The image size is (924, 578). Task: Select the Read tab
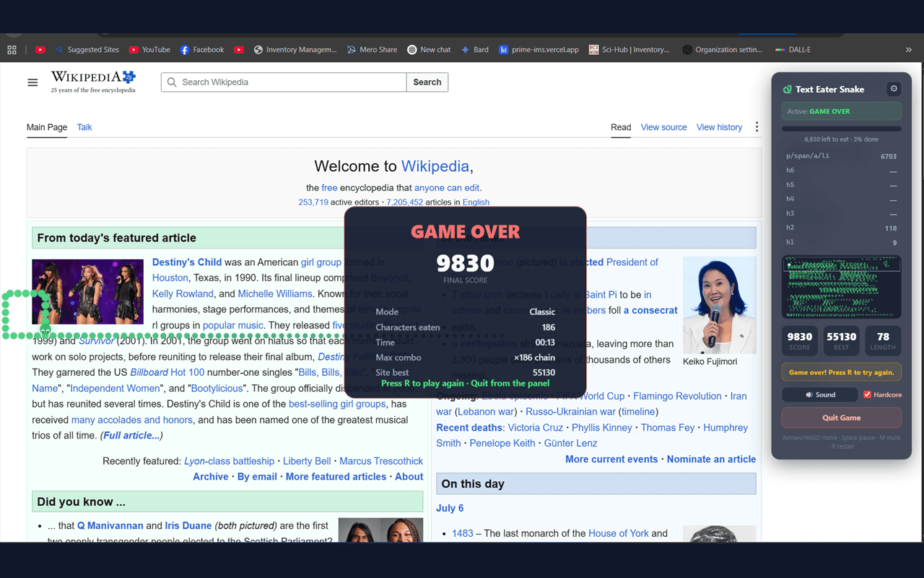621,127
